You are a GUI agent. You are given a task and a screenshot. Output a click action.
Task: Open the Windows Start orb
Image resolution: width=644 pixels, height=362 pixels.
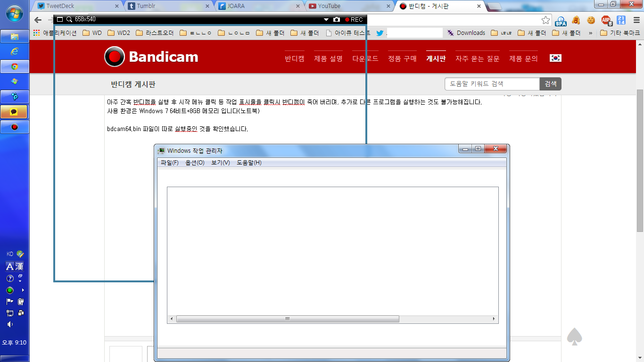pos(15,13)
